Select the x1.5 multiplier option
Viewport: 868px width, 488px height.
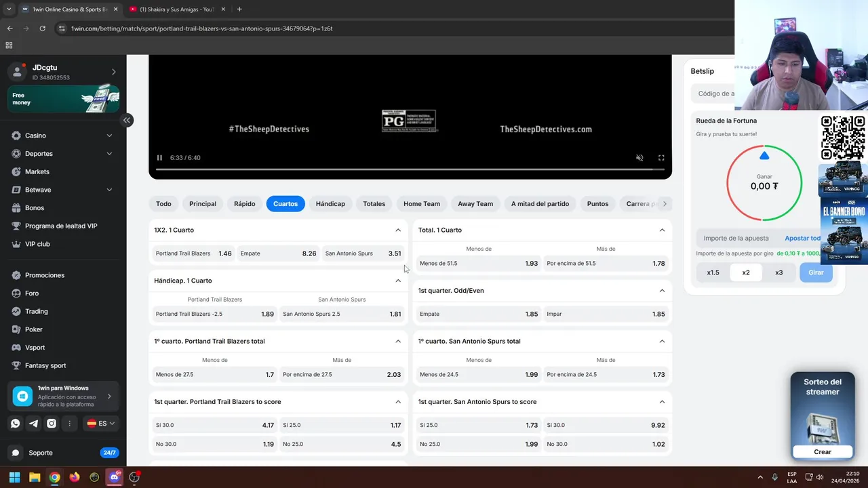[x=713, y=272]
